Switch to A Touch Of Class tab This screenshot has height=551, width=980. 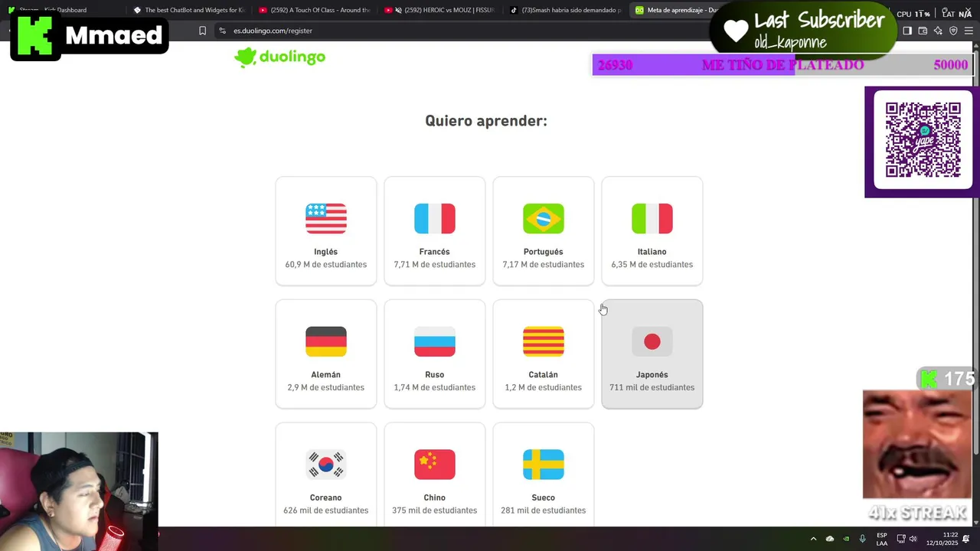tap(315, 10)
